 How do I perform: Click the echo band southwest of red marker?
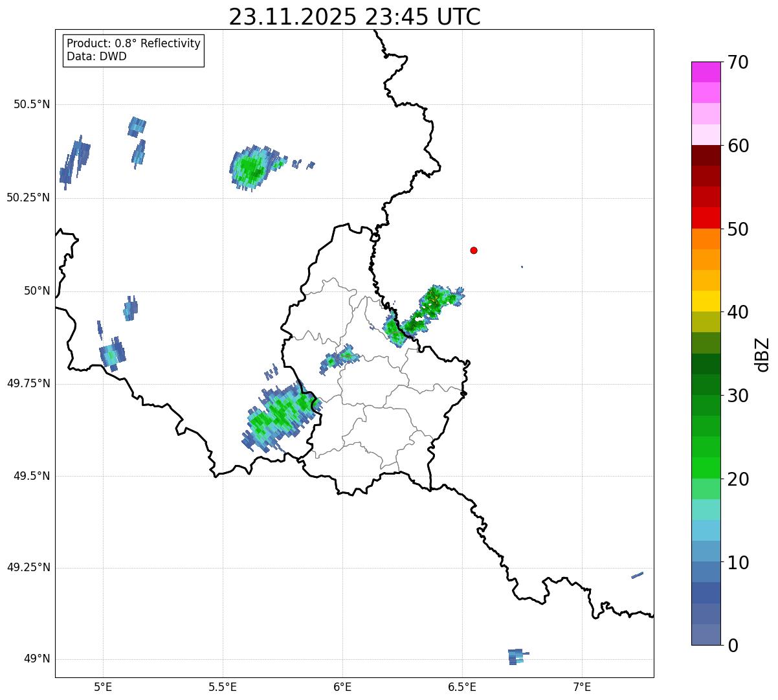click(424, 314)
